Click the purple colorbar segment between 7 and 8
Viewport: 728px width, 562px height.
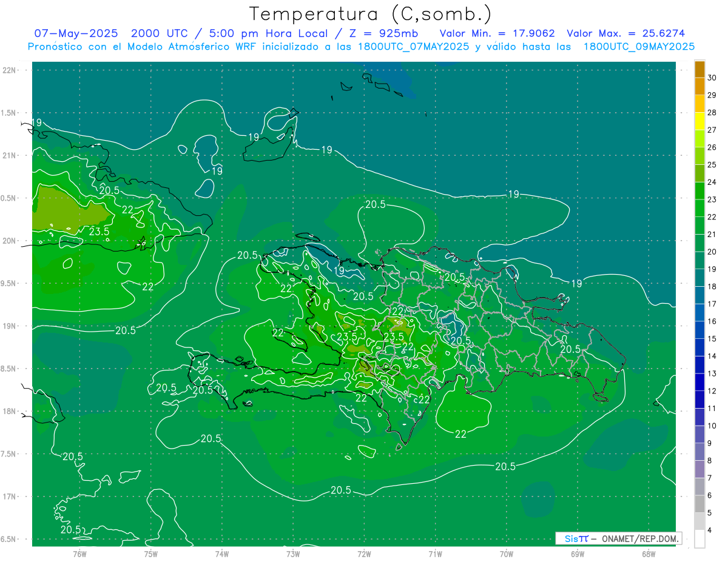pos(699,469)
